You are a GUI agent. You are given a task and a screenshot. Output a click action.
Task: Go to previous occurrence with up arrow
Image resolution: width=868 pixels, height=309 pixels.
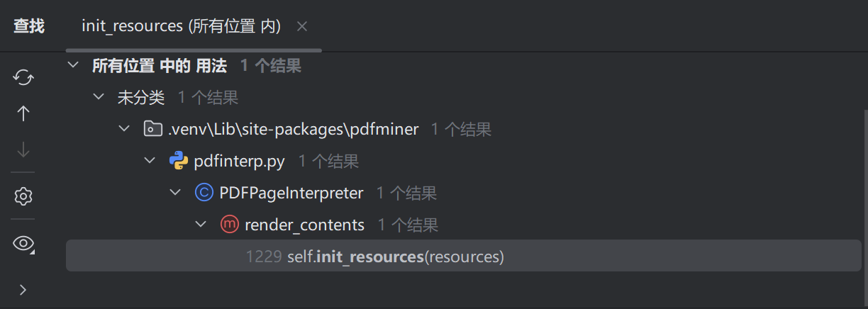point(23,113)
